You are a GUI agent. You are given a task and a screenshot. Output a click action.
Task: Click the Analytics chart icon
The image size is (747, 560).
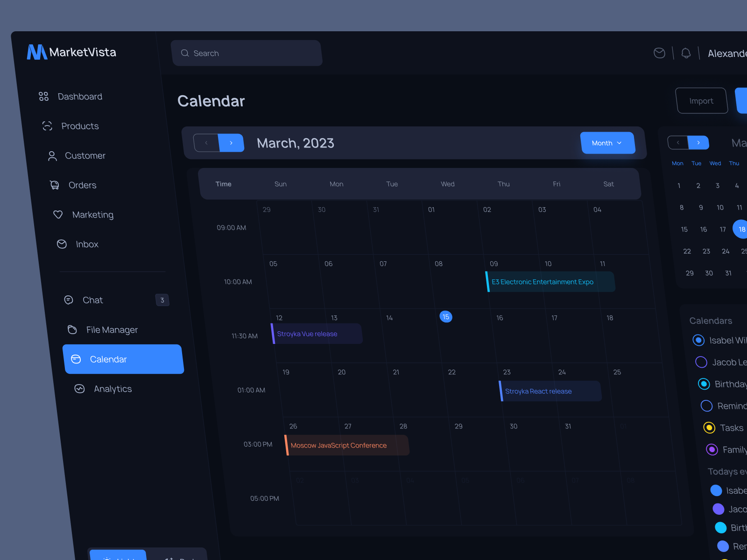tap(80, 389)
